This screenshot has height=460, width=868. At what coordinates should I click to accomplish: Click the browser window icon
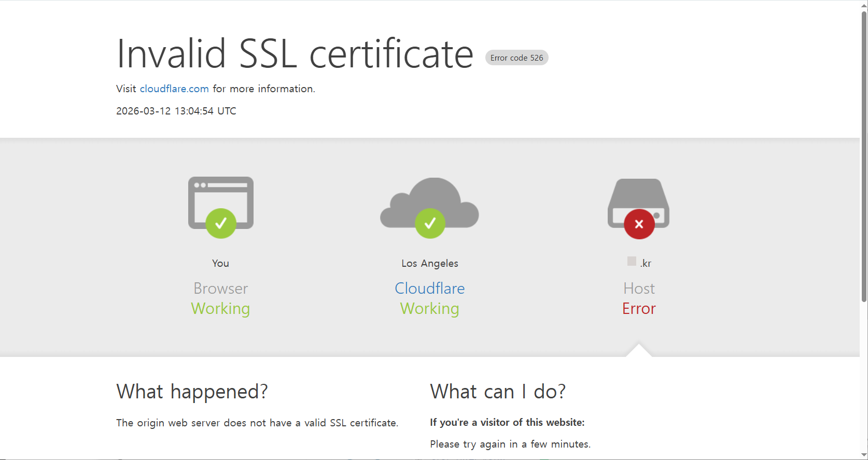coord(221,203)
